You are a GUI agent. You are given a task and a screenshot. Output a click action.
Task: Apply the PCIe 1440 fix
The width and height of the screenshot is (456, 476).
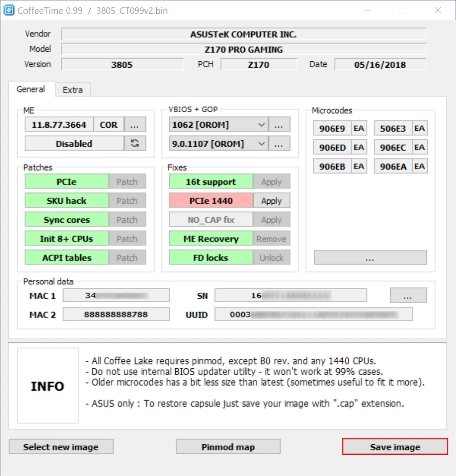pos(272,200)
